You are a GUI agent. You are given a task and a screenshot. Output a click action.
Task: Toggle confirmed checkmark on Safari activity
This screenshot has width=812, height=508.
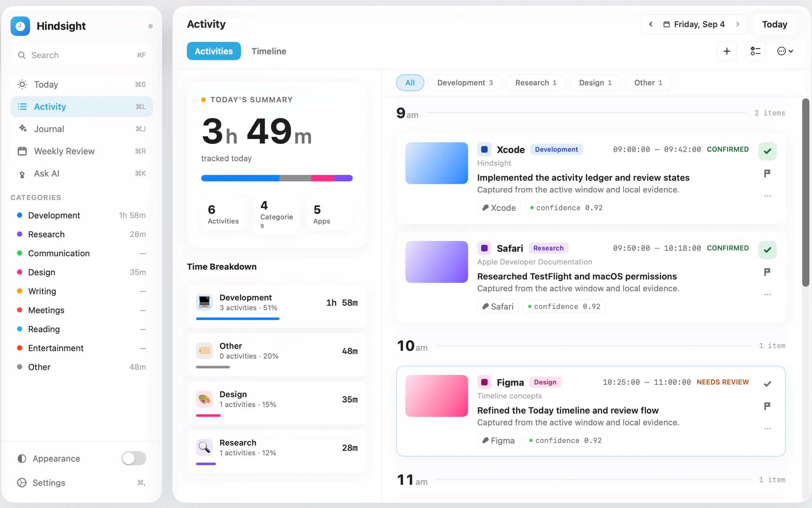click(x=767, y=250)
